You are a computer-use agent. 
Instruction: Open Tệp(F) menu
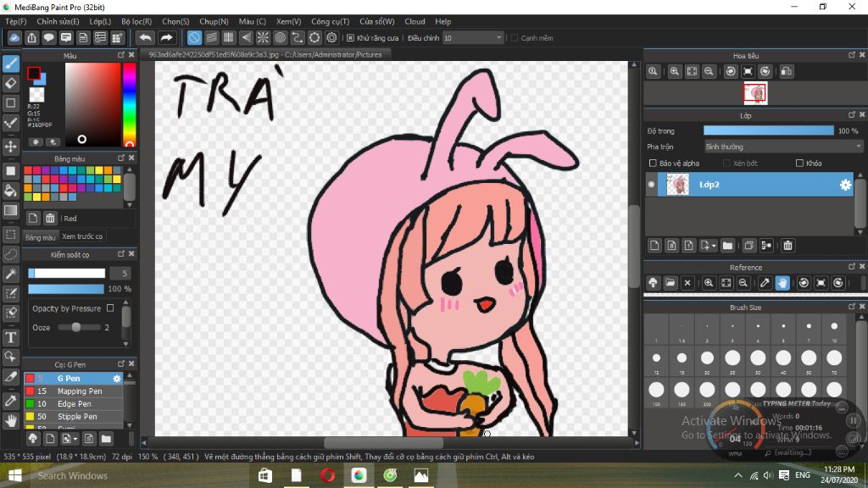pos(16,21)
